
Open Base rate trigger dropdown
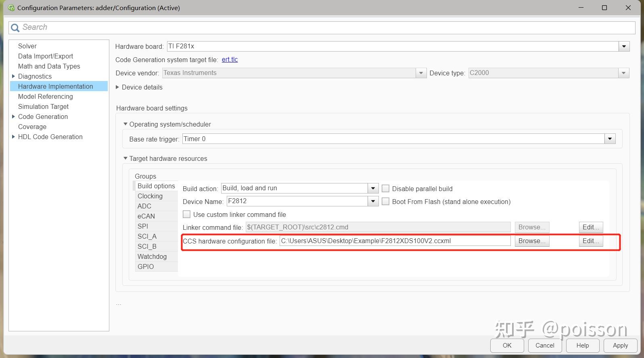[x=610, y=139]
